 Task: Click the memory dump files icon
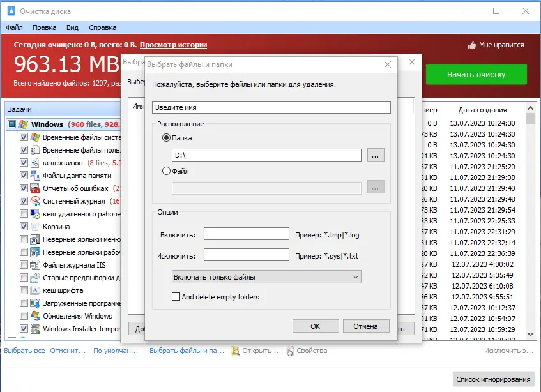pos(35,176)
